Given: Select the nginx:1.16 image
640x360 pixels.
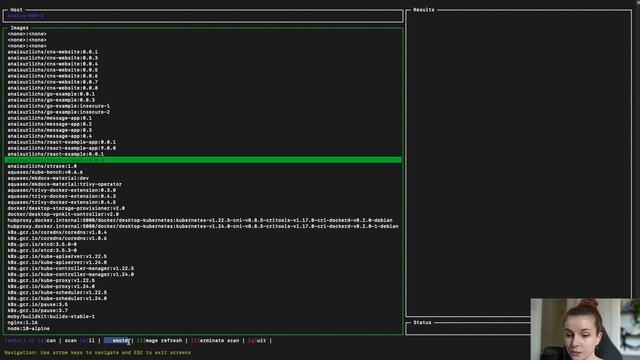Looking at the screenshot, I should pos(22,322).
